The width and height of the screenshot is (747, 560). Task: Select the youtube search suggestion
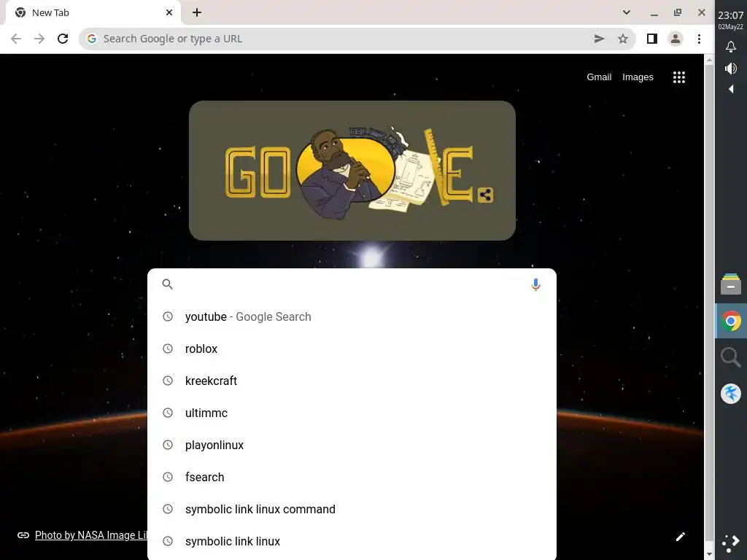pos(352,316)
